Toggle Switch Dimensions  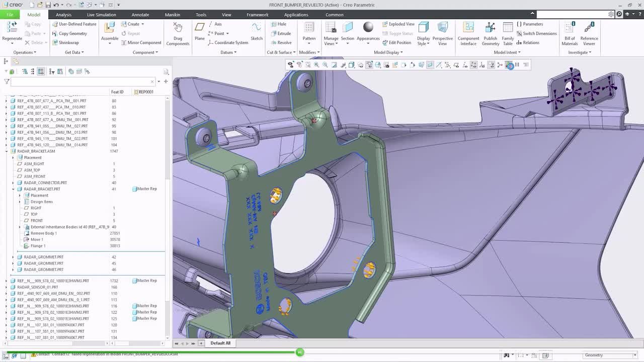click(x=536, y=34)
